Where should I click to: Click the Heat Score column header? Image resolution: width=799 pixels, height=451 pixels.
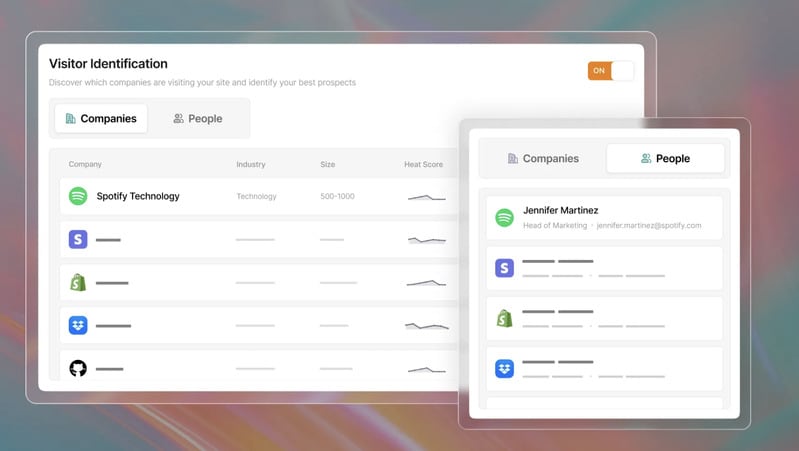click(423, 164)
